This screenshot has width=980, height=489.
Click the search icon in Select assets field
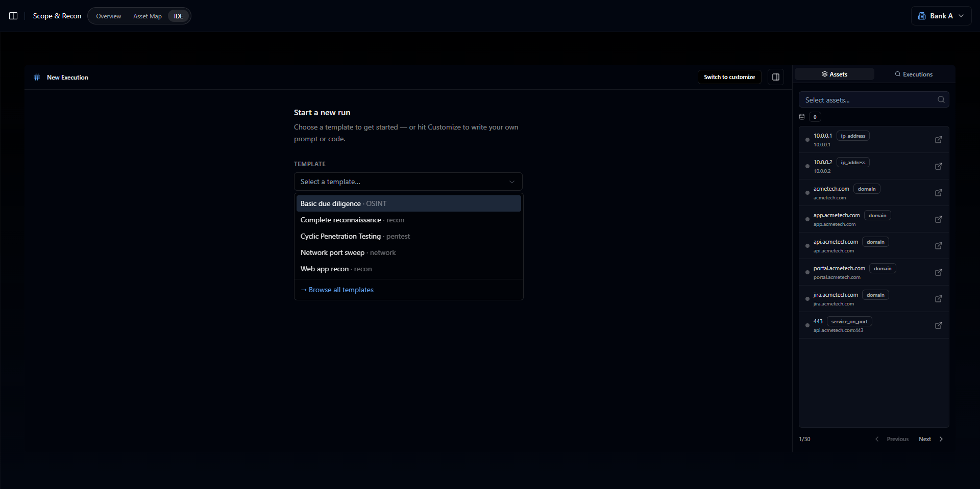[x=941, y=99]
